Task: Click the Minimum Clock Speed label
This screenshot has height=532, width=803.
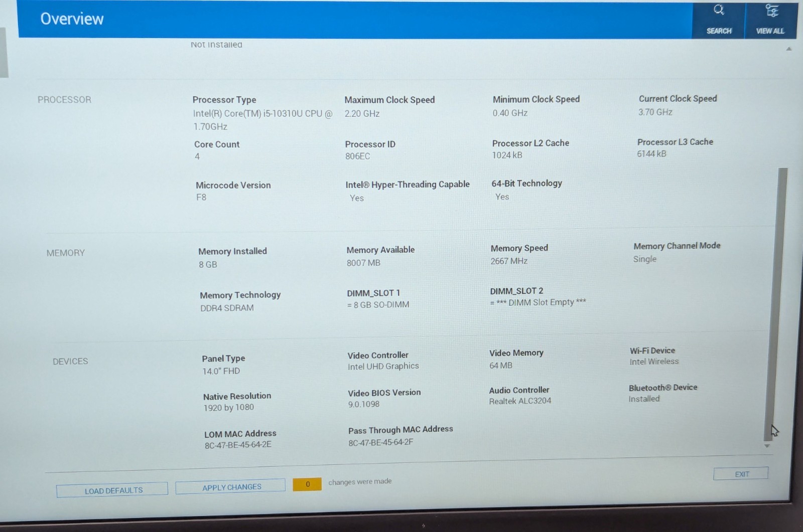Action: pos(536,99)
